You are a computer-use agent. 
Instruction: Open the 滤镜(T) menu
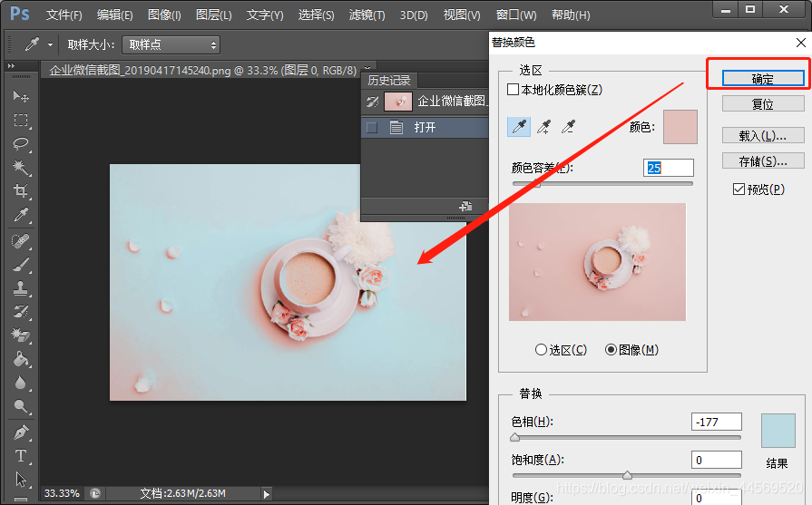click(x=367, y=15)
